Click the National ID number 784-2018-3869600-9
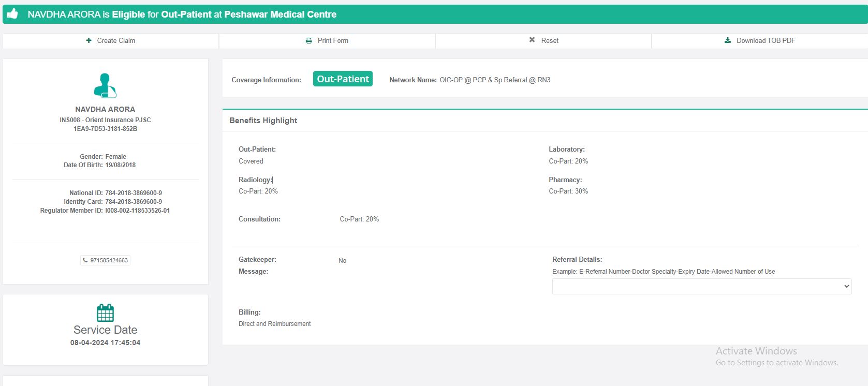 (134, 193)
